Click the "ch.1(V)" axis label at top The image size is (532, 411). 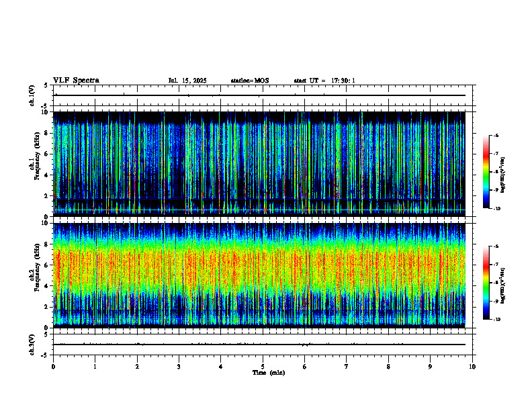coord(32,95)
